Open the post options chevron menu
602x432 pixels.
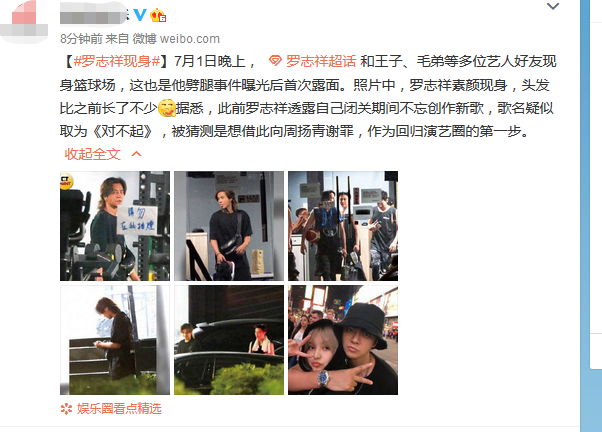click(x=553, y=7)
